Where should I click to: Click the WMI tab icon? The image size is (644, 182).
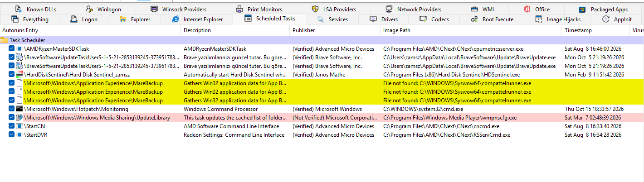(474, 9)
